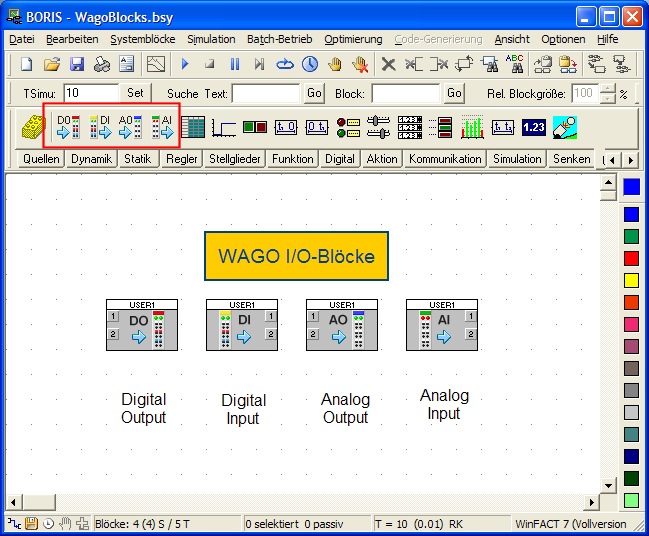Pause the simulation
Image resolution: width=649 pixels, height=536 pixels.
point(235,64)
